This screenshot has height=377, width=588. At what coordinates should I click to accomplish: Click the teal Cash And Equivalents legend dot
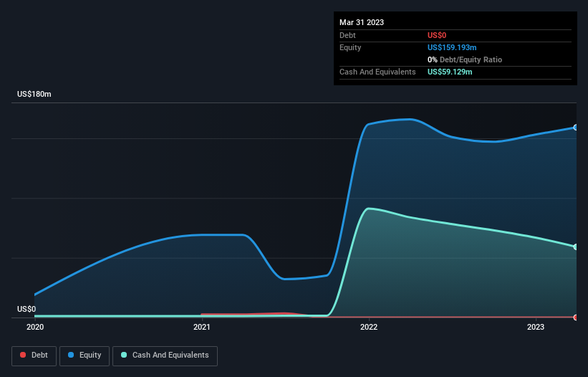(124, 355)
